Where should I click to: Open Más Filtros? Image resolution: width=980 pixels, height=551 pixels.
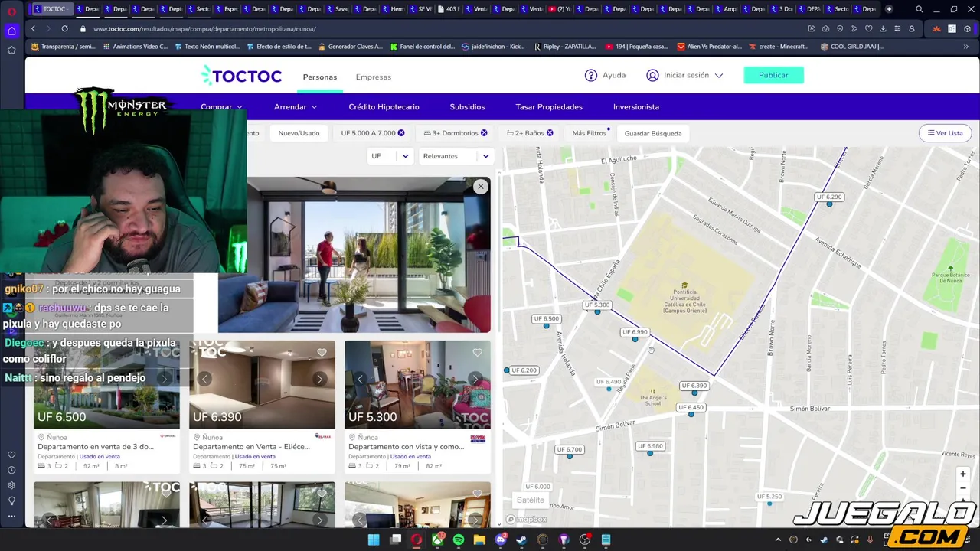click(x=589, y=133)
